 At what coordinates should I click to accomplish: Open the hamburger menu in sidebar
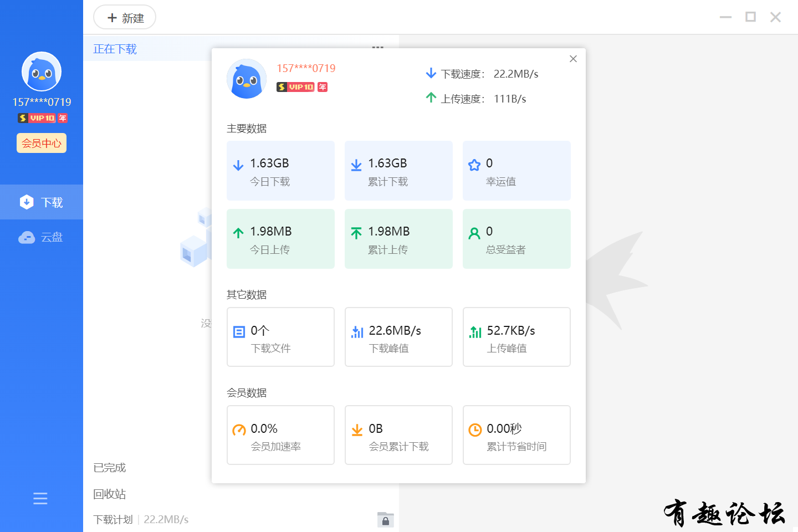pos(40,498)
